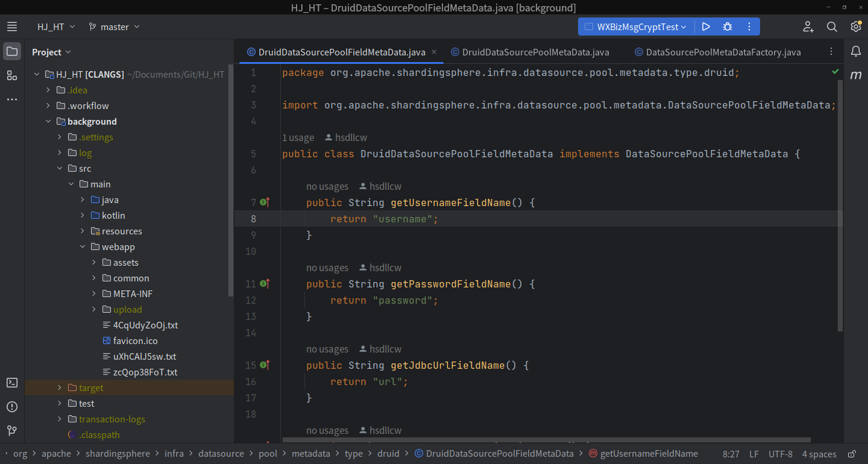Select zcQop38FoT.txt in tree
Screen dimensions: 868x464
pyautogui.click(x=140, y=372)
